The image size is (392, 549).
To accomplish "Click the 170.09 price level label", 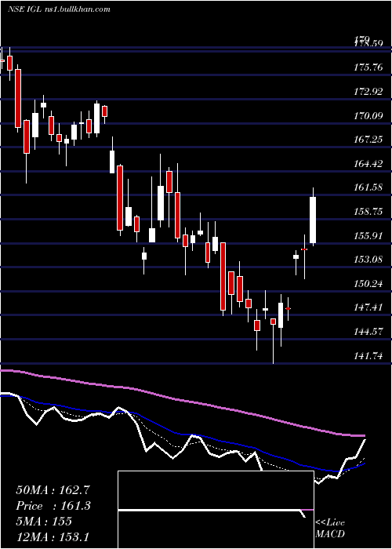I will [x=368, y=115].
